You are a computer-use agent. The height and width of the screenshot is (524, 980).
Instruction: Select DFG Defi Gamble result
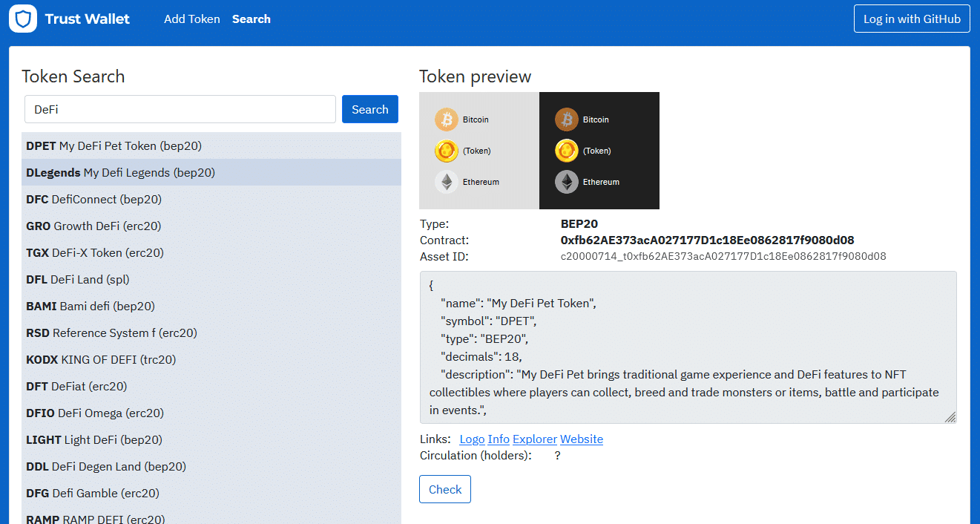[211, 494]
